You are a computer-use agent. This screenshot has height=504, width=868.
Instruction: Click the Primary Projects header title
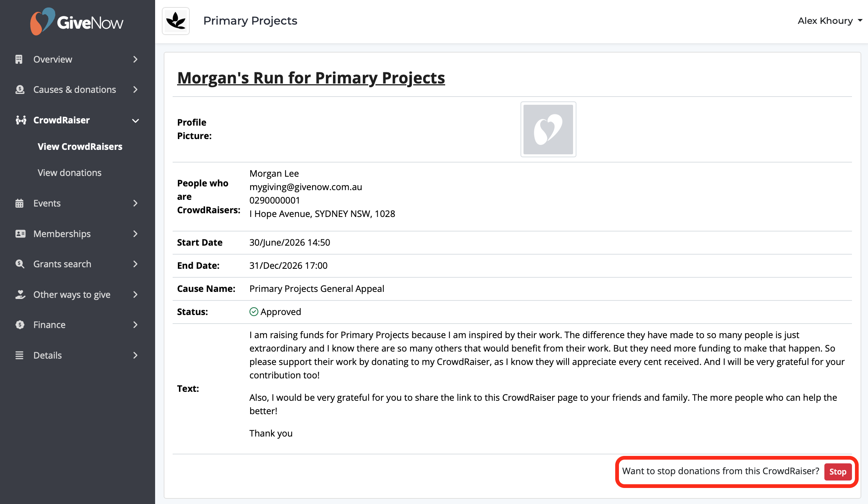click(x=250, y=21)
